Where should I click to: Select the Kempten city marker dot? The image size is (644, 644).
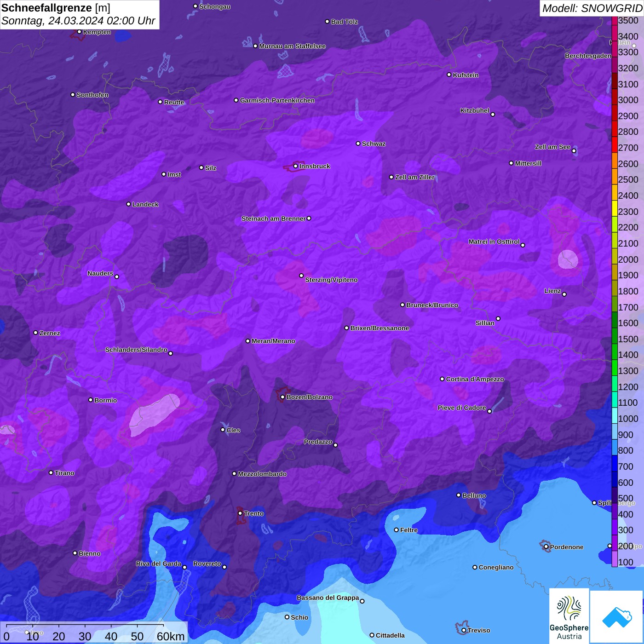79,32
